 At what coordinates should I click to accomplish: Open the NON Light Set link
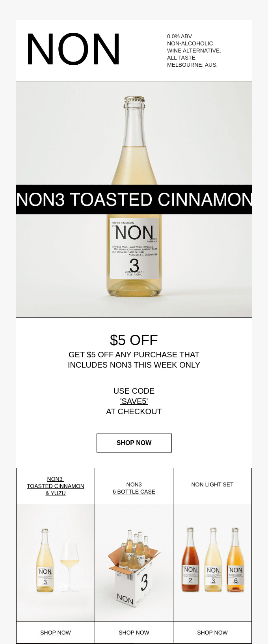tap(212, 484)
